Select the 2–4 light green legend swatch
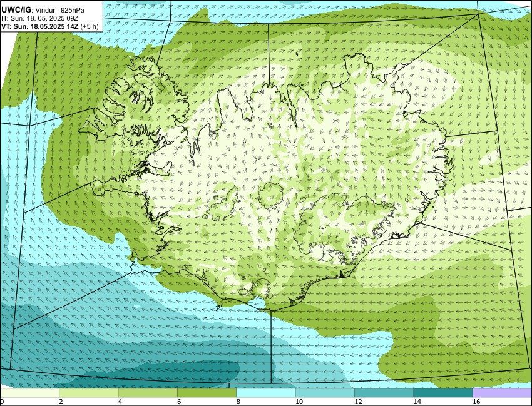This screenshot has height=406, width=532. [88, 393]
